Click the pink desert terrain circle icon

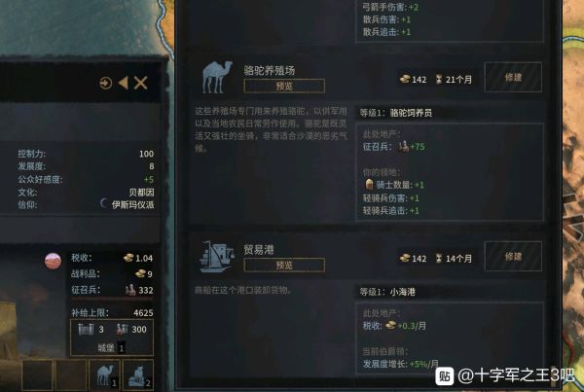click(53, 261)
